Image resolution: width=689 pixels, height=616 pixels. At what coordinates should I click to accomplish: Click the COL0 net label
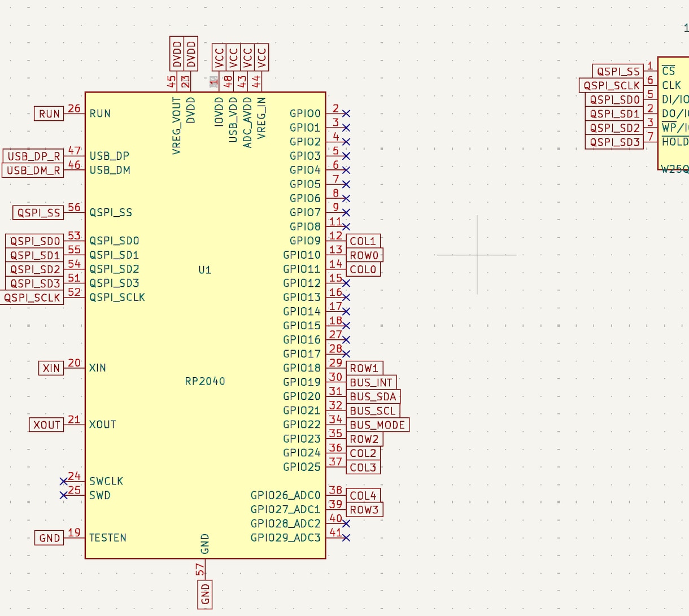(x=363, y=269)
